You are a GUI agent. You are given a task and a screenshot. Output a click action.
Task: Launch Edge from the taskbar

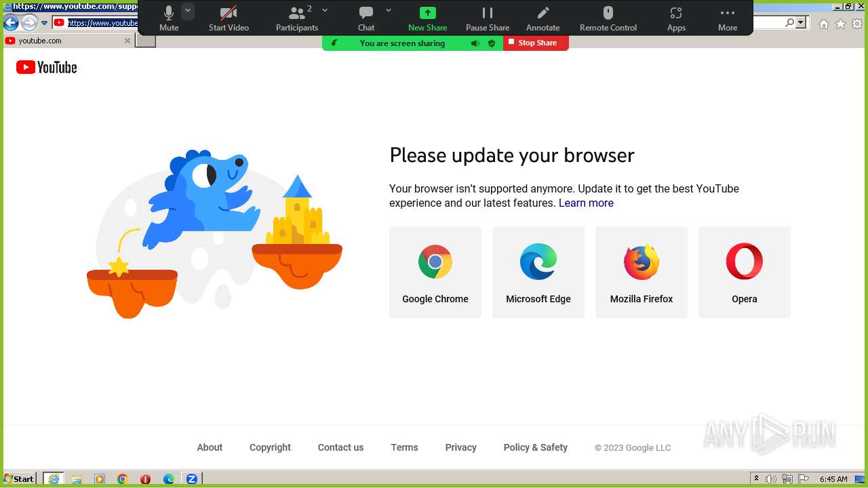pos(169,479)
